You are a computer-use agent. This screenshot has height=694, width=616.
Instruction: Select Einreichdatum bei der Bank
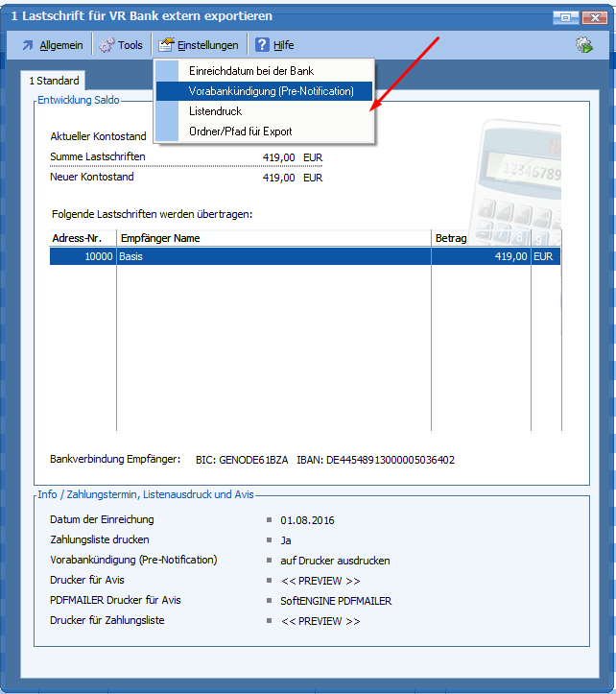pos(251,71)
